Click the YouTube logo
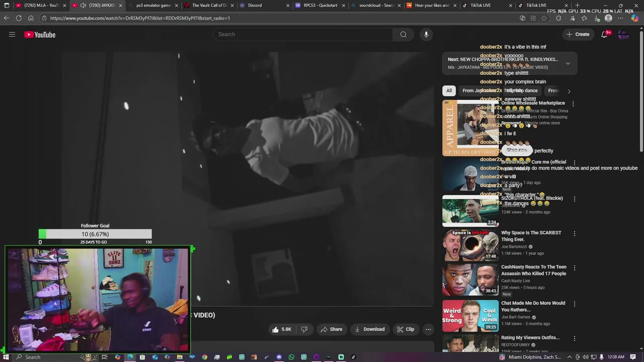The image size is (644, 362). click(40, 35)
